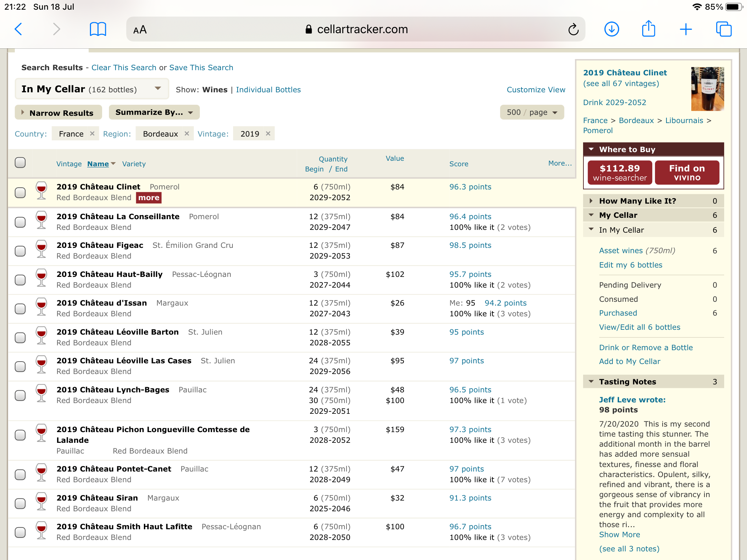
Task: Click wine glass icon for Pichon Longueville
Action: coord(41,433)
